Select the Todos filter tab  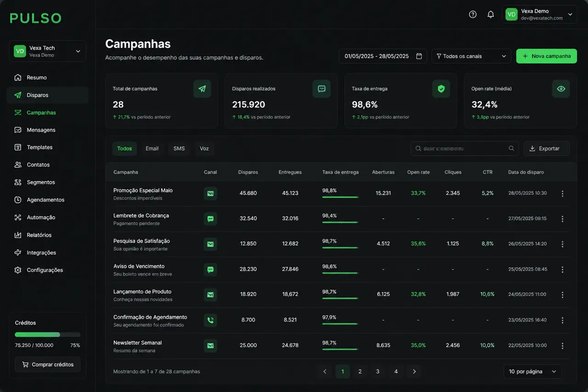click(124, 148)
